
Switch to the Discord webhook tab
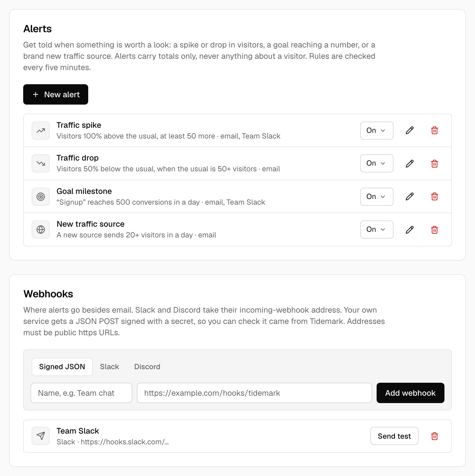[x=147, y=367]
